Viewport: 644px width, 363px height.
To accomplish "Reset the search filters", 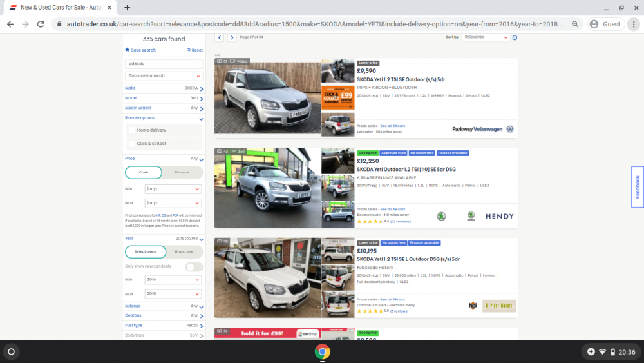I will (x=195, y=50).
